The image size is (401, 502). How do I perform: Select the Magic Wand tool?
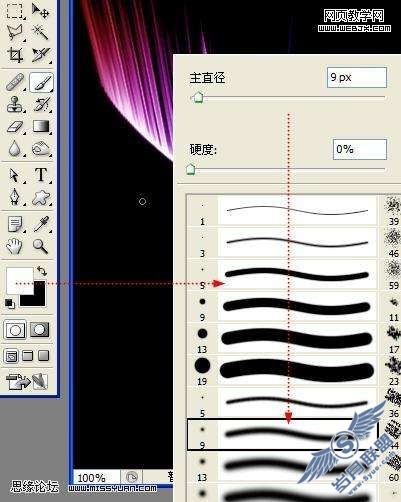coord(41,33)
